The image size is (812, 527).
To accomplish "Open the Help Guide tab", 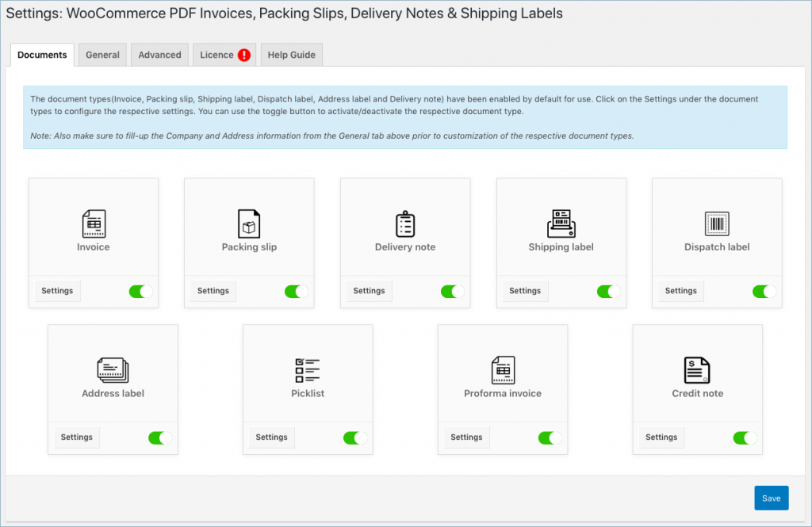I will pyautogui.click(x=292, y=55).
